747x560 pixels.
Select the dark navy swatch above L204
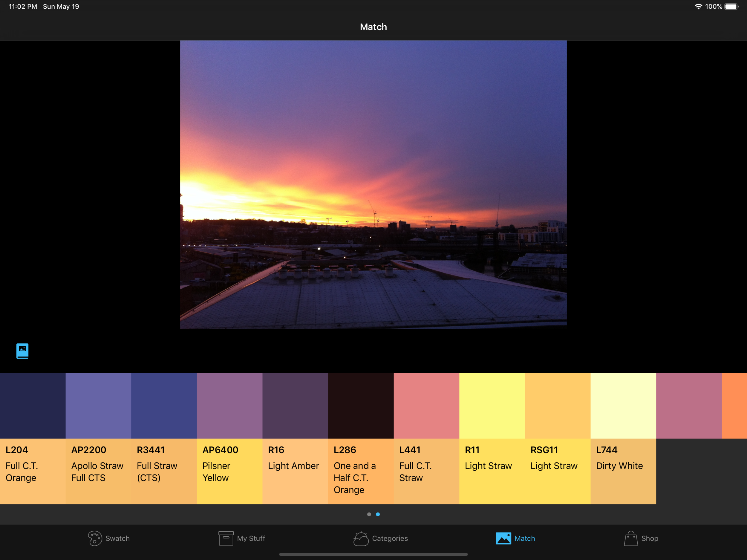click(x=33, y=406)
